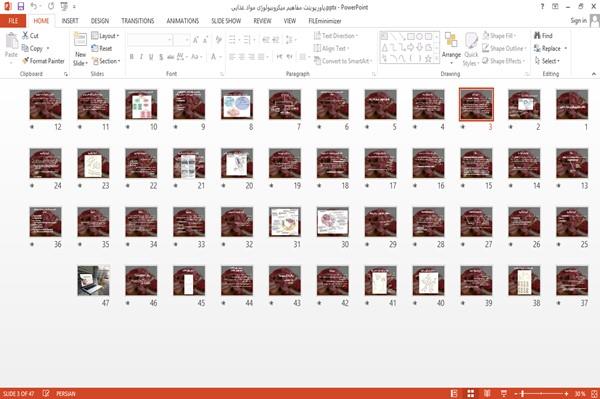600x399 pixels.
Task: Click the Format Painter brush icon
Action: point(25,61)
